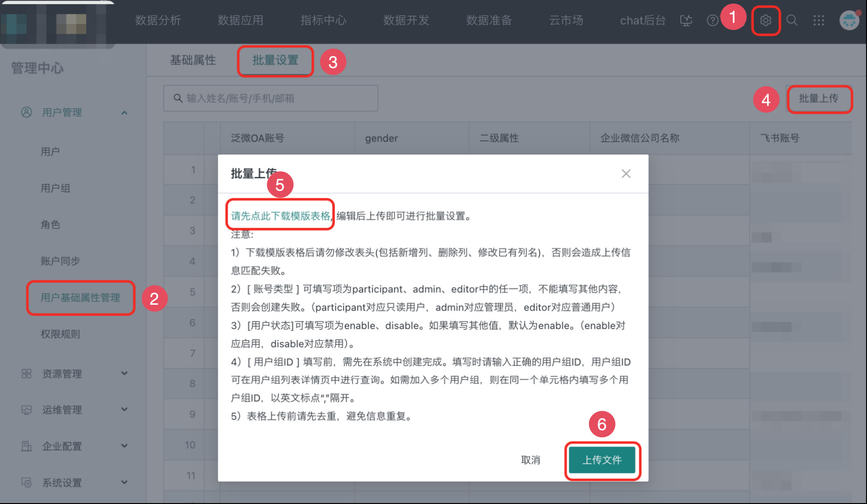Viewport: 867px width, 504px height.
Task: Switch to the 基础属性 tab
Action: click(x=193, y=60)
